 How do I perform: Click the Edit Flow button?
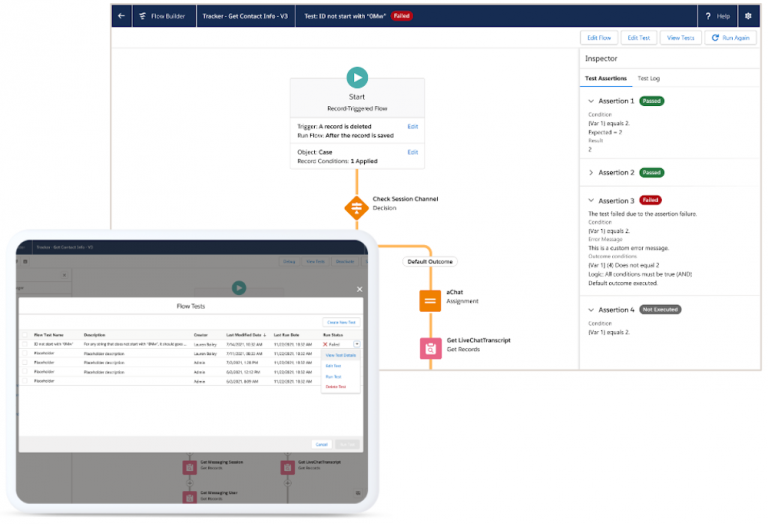click(598, 37)
